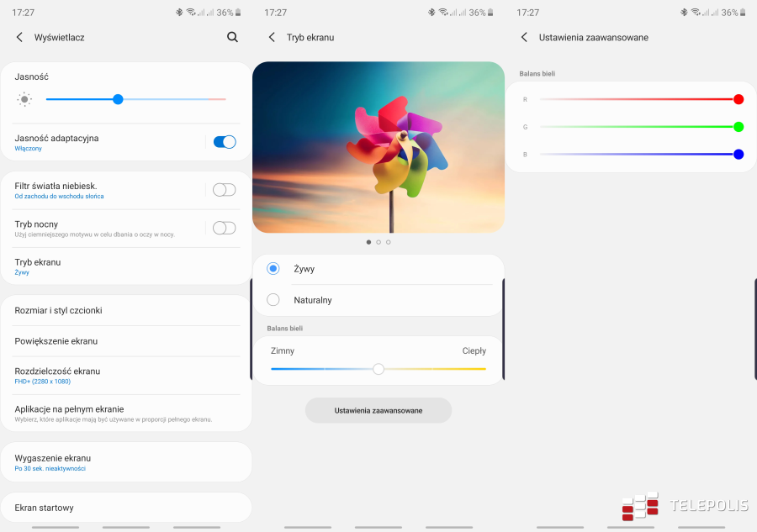Tap the Ustawienia zaawansowane button
The height and width of the screenshot is (532, 757).
pyautogui.click(x=378, y=410)
